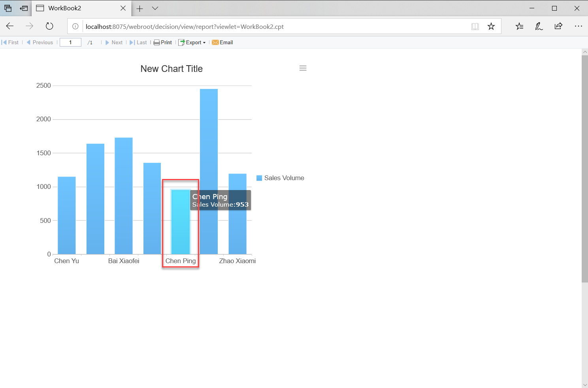Screen dimensions: 588x388
Task: Click the site information icon in address bar
Action: (x=75, y=26)
